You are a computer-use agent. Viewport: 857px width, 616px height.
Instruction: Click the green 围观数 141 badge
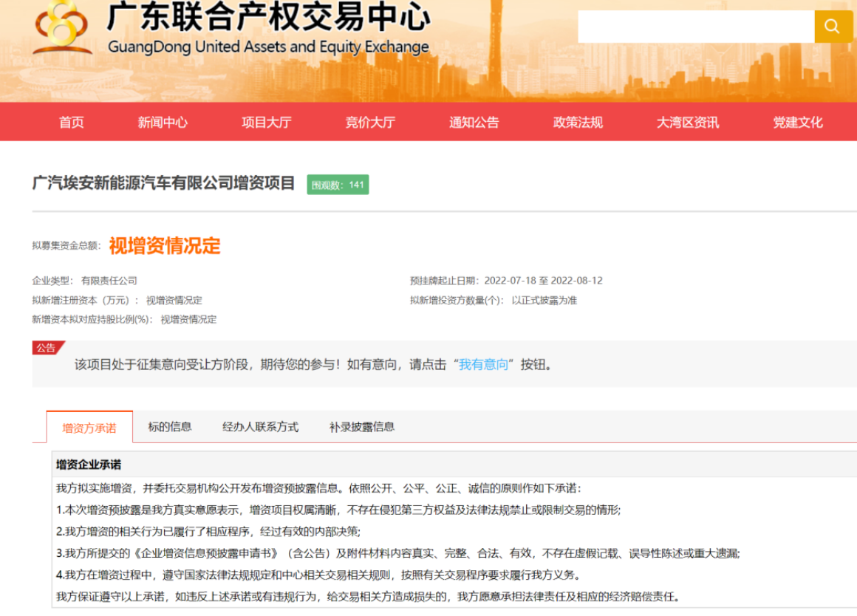pos(338,185)
